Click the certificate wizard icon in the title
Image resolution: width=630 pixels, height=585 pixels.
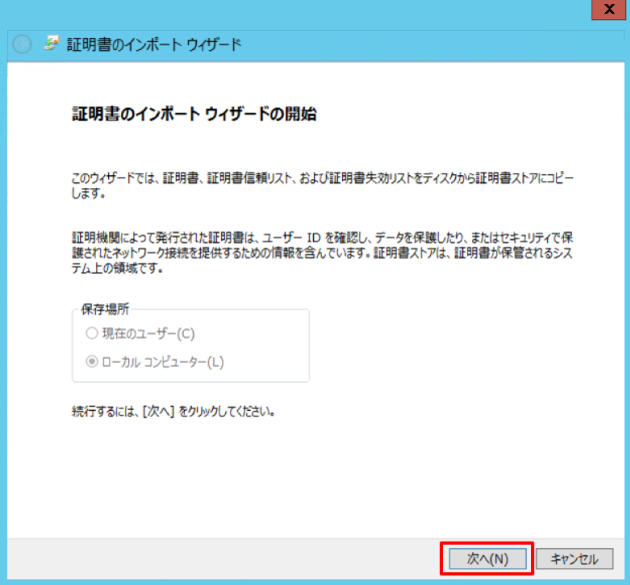click(51, 43)
